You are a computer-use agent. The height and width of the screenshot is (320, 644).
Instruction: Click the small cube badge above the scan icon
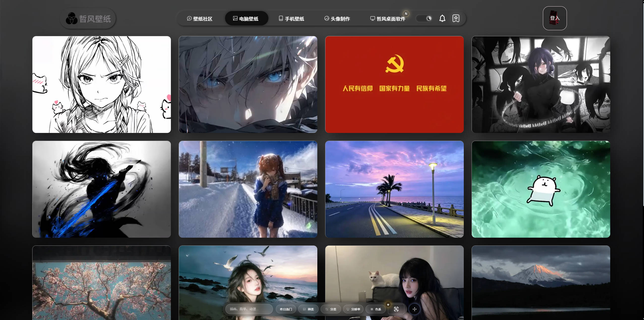pos(388,304)
